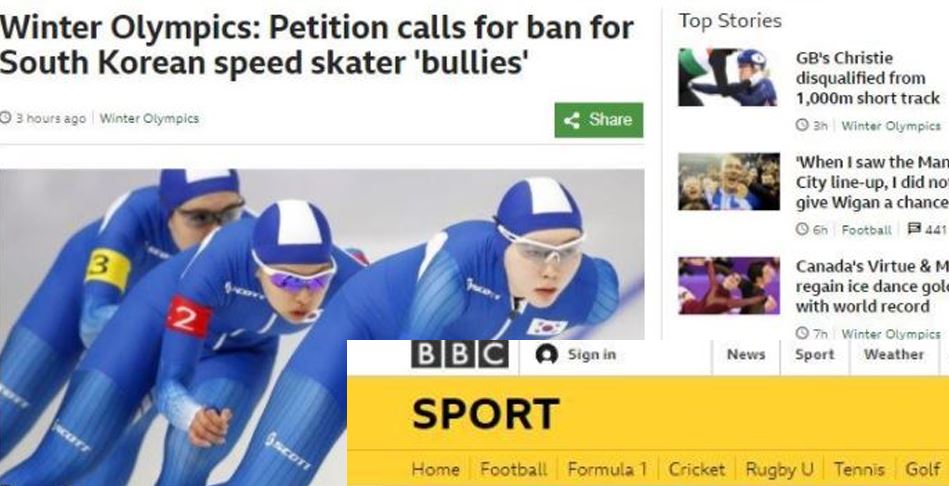Select Football in the sport navigation bar

[513, 469]
